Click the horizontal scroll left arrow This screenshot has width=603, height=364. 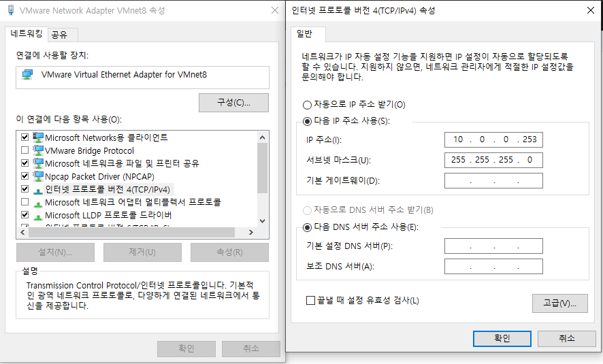[x=22, y=232]
